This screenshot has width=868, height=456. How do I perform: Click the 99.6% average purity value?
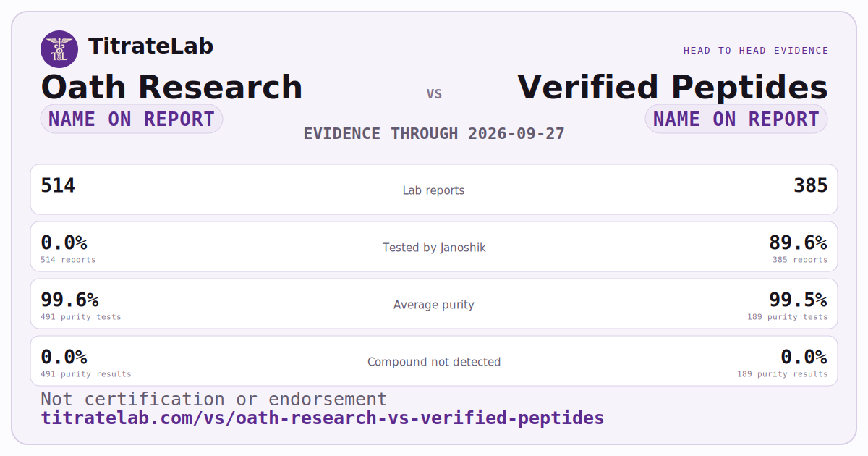coord(69,300)
